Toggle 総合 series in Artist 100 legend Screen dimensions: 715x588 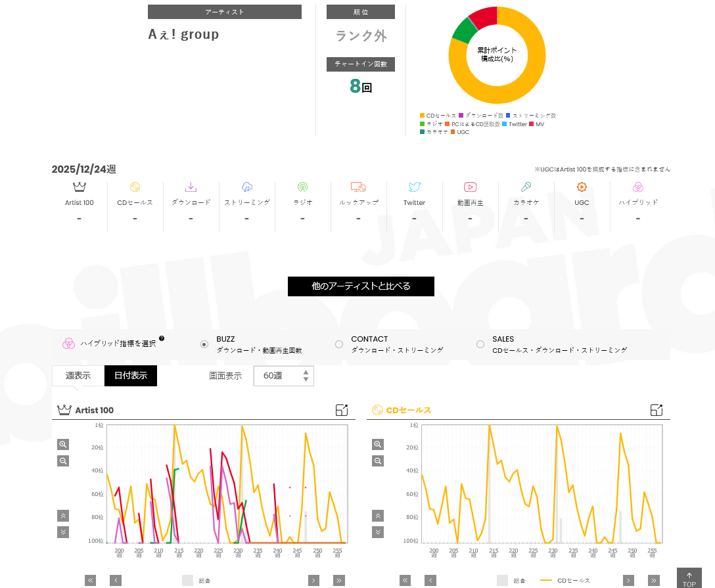point(196,580)
